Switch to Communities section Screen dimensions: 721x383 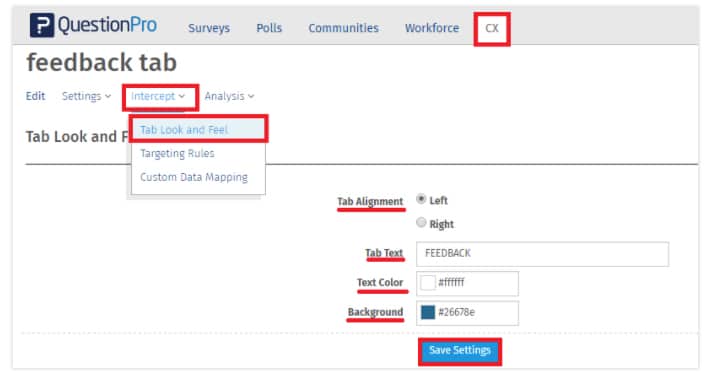tap(343, 28)
